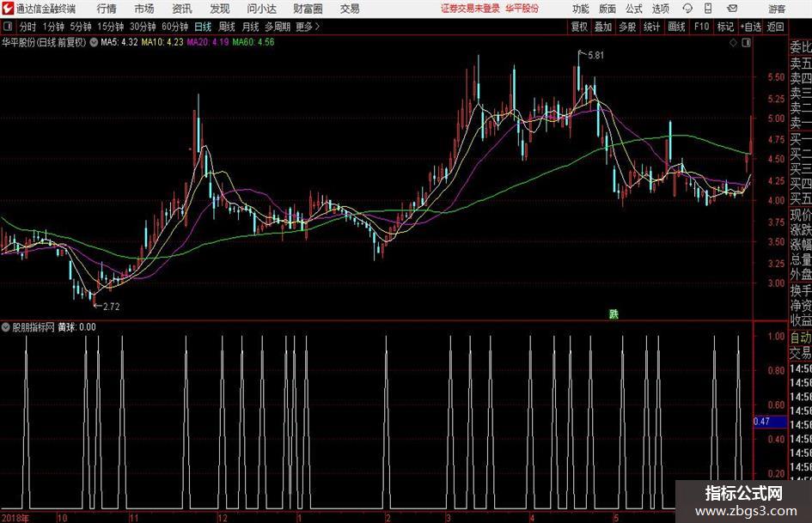Click the 2.72 low price label

pyautogui.click(x=112, y=307)
